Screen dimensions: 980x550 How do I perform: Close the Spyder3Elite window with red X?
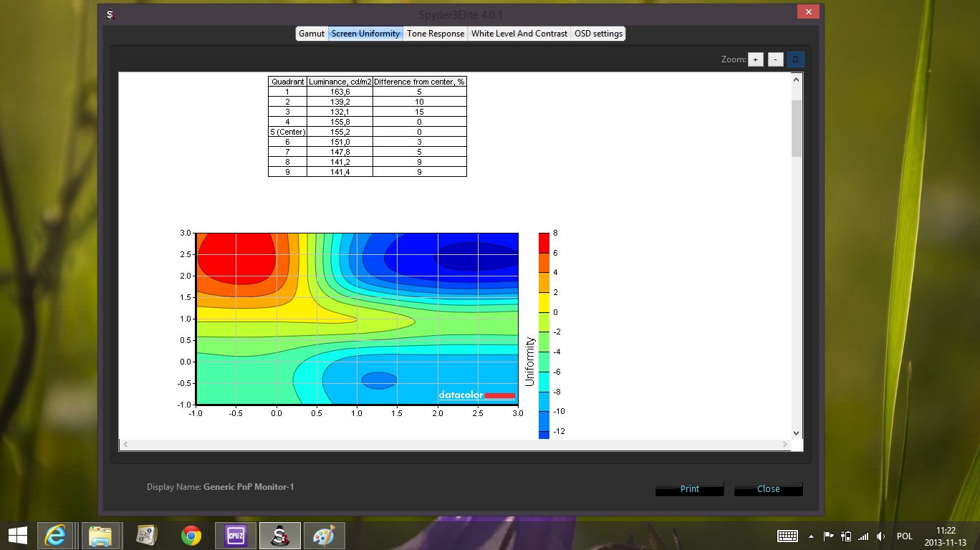809,12
